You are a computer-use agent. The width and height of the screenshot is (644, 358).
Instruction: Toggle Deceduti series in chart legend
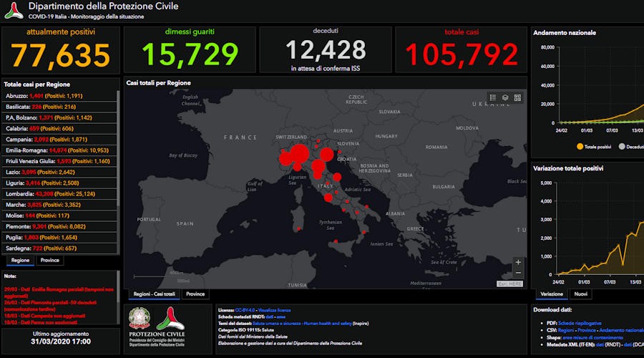pyautogui.click(x=630, y=146)
